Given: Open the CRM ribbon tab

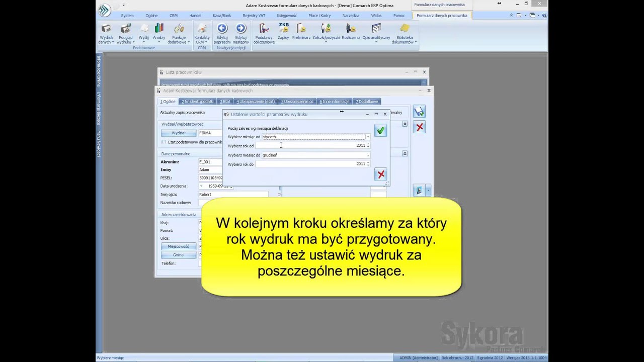Looking at the screenshot, I should click(x=174, y=16).
